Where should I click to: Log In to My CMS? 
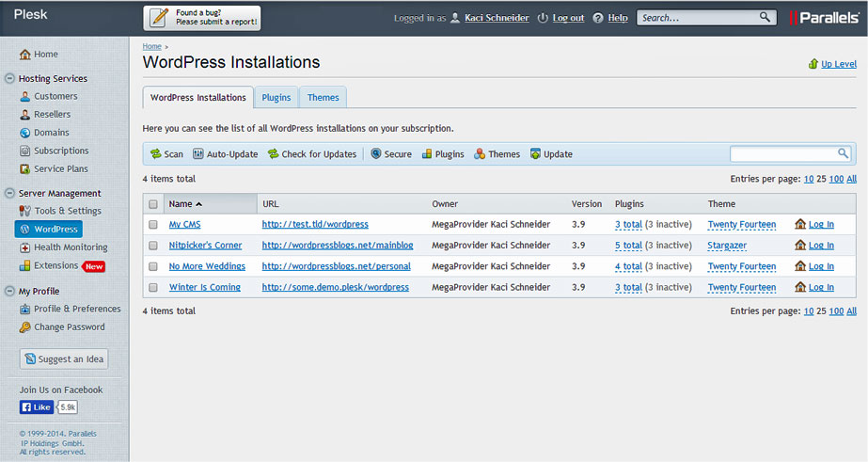[821, 224]
